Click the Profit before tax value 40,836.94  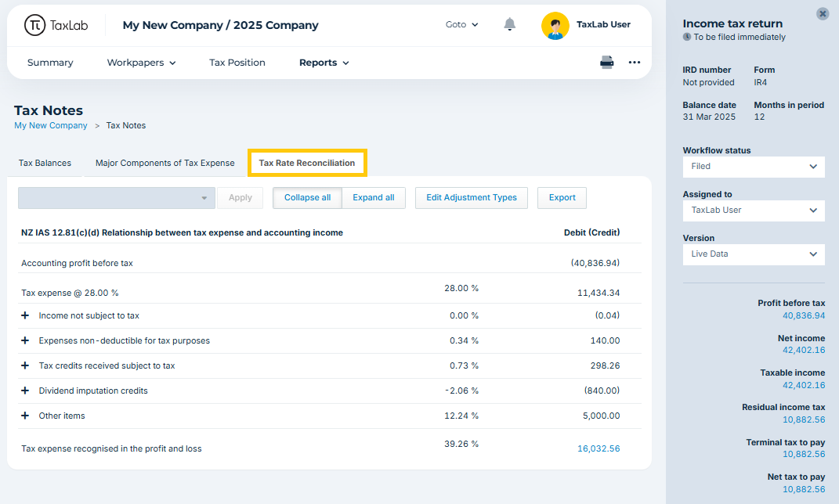pyautogui.click(x=804, y=316)
